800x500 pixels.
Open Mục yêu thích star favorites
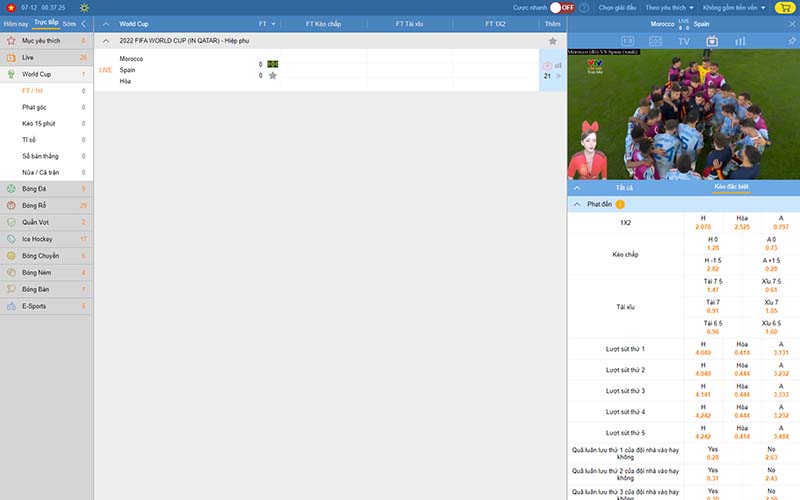tap(11, 40)
